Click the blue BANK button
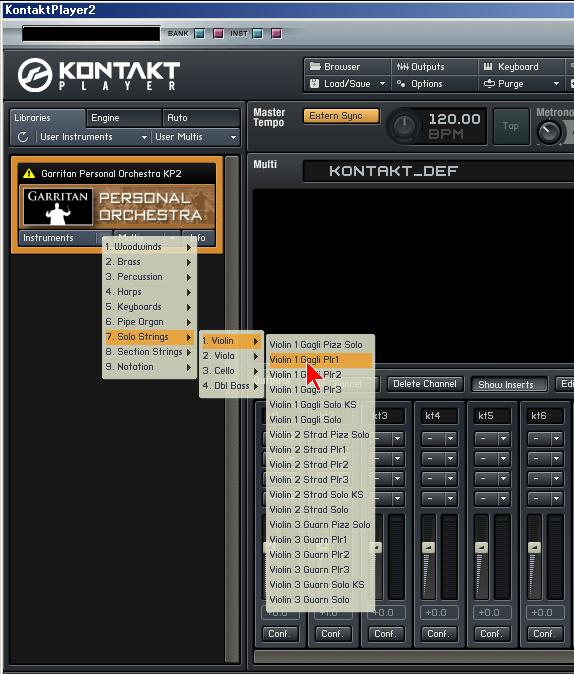574x674 pixels. pyautogui.click(x=200, y=34)
